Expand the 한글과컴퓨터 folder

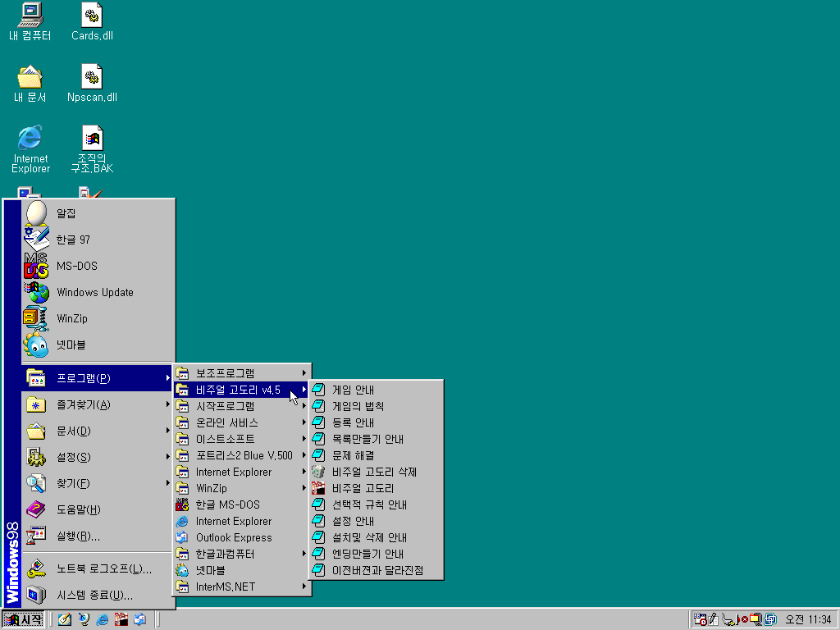pyautogui.click(x=242, y=554)
